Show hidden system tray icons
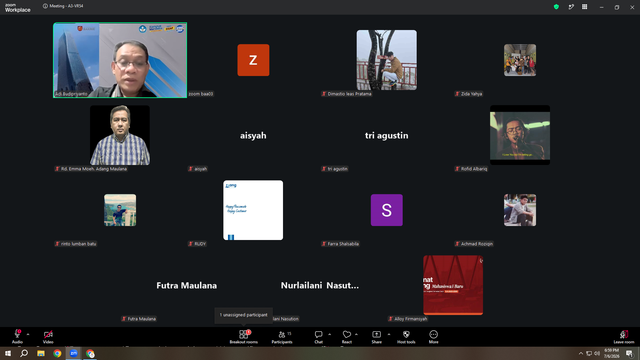The height and width of the screenshot is (360, 640). click(580, 353)
